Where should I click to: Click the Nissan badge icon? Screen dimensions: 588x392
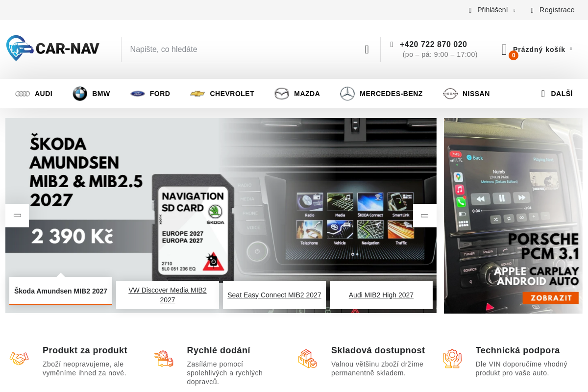tap(450, 94)
